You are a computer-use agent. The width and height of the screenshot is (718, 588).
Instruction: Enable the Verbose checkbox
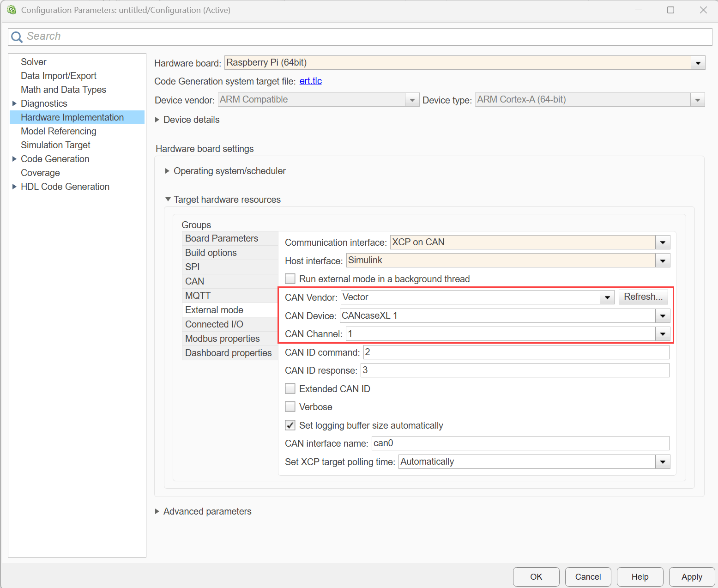(290, 406)
